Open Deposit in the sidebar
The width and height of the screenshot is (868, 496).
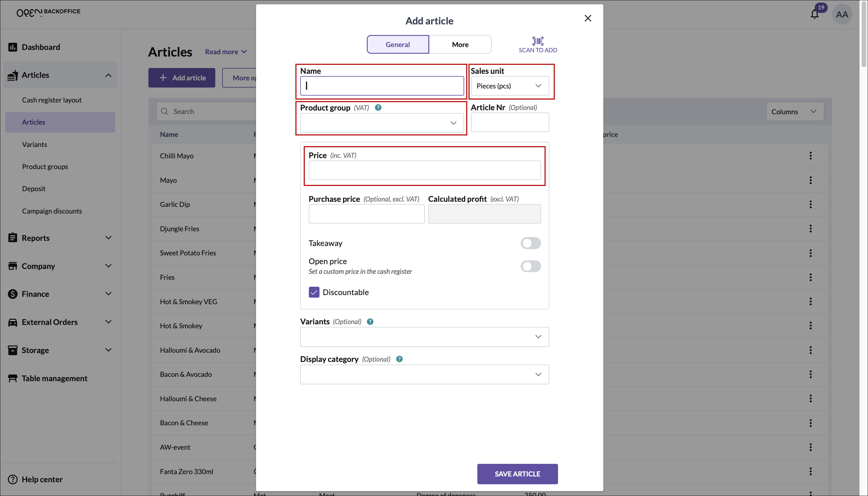click(x=33, y=189)
